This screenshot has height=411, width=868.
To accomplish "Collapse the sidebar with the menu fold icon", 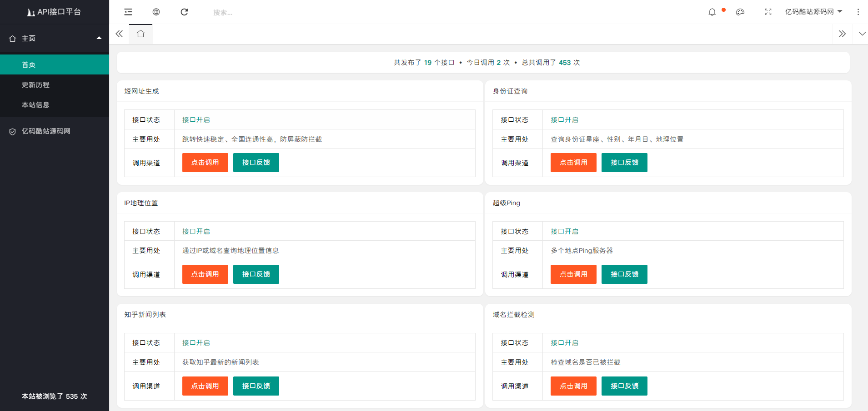I will click(128, 12).
